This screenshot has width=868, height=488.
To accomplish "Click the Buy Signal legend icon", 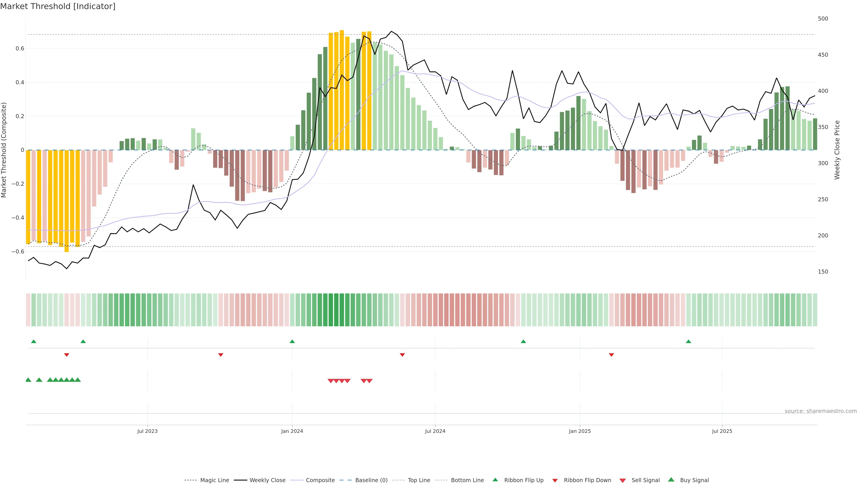I will (671, 480).
